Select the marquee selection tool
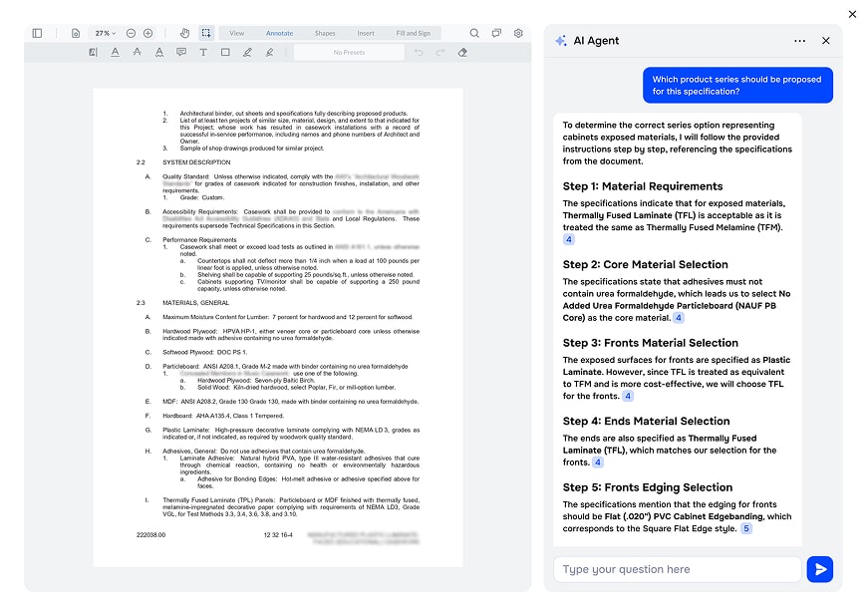The image size is (867, 616). pos(205,33)
